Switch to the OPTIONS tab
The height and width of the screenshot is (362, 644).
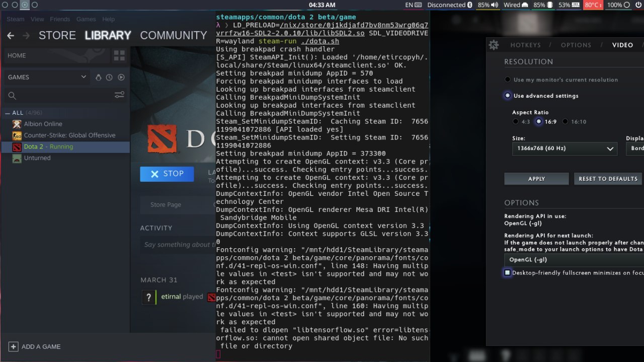(576, 45)
